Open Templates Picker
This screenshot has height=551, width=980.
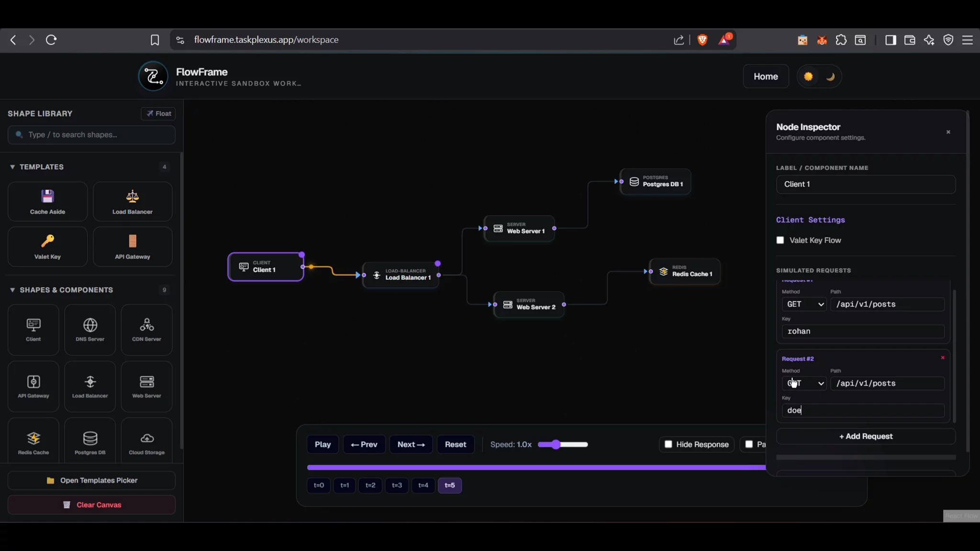click(x=91, y=480)
